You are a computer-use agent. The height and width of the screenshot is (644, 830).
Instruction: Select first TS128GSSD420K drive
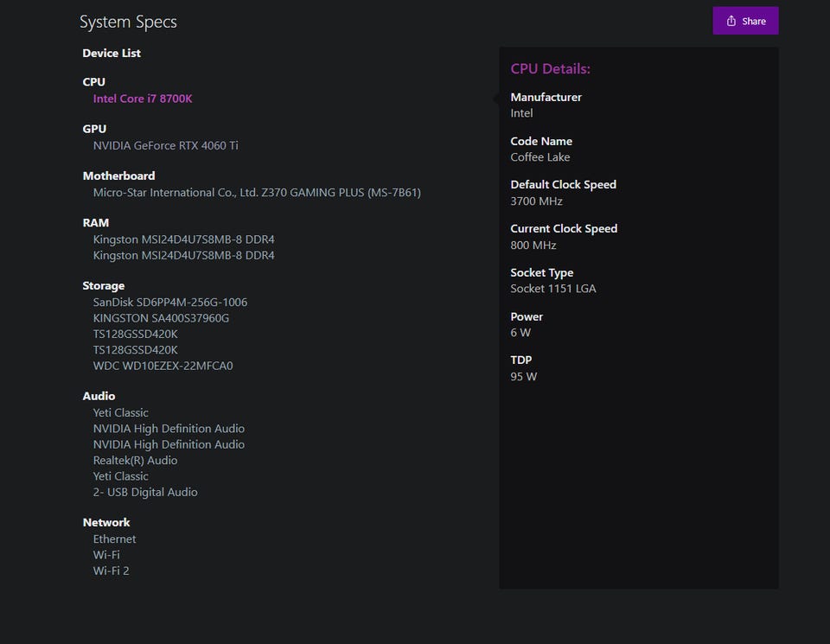pos(136,334)
